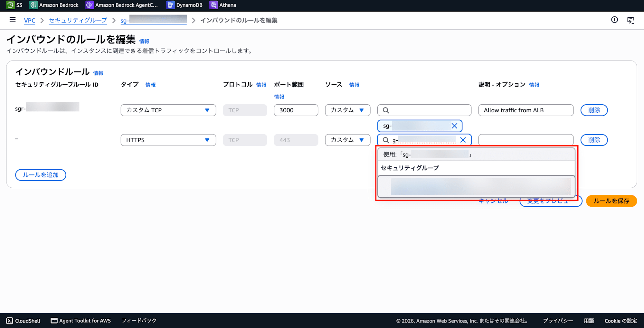This screenshot has width=644, height=328.
Task: Show the info panel circle icon
Action: 614,20
